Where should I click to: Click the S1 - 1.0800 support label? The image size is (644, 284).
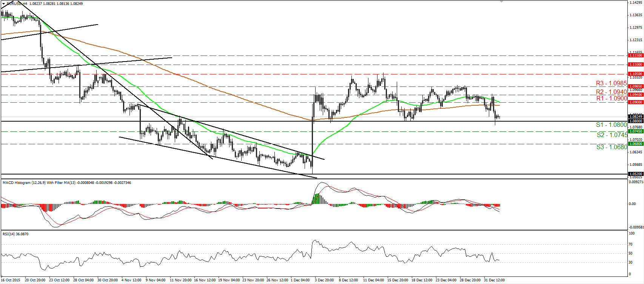click(x=612, y=125)
